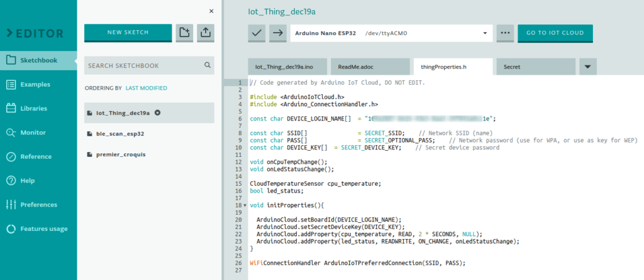Click the /dev/ttyACM0 port text

pyautogui.click(x=386, y=33)
